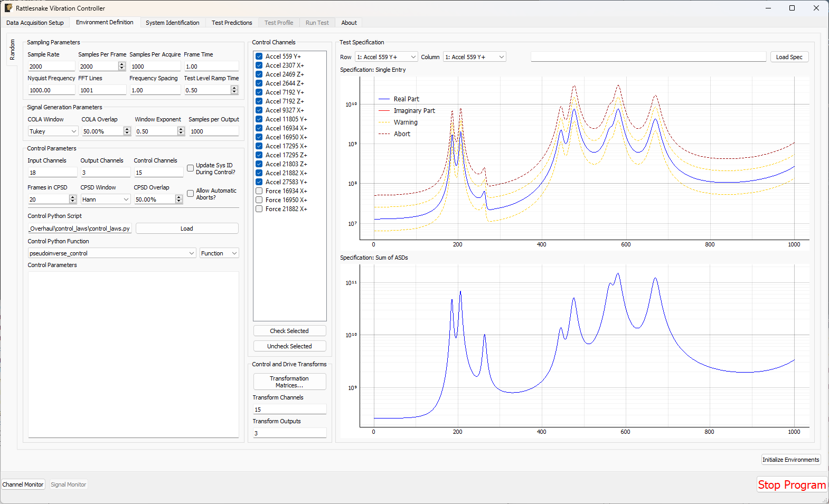Check the Force 16934 X+ channel

tap(259, 191)
